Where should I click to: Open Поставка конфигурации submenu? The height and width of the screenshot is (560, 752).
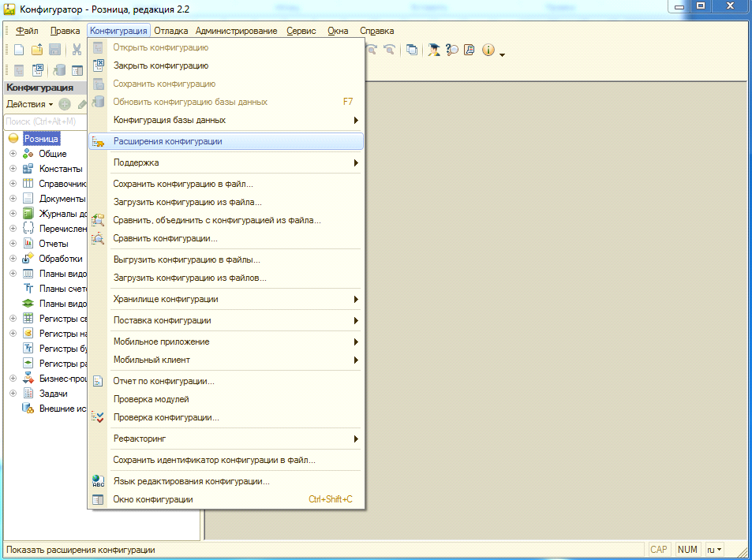pos(226,320)
